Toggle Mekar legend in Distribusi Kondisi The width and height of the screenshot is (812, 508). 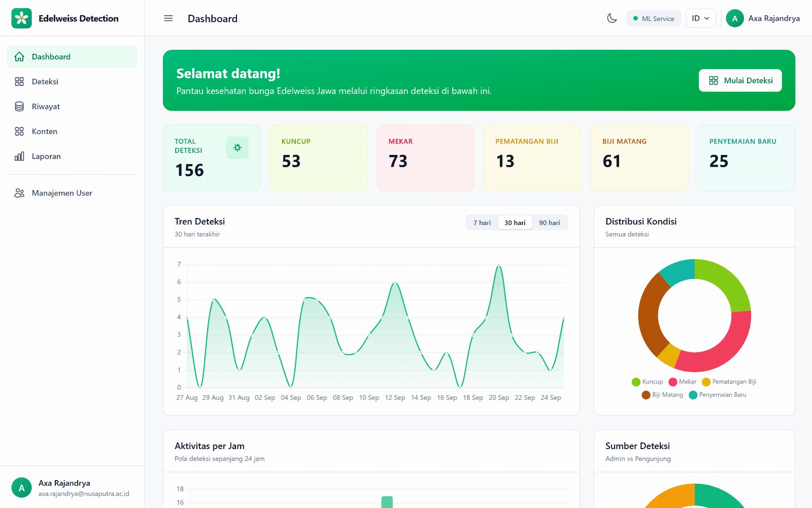(683, 382)
